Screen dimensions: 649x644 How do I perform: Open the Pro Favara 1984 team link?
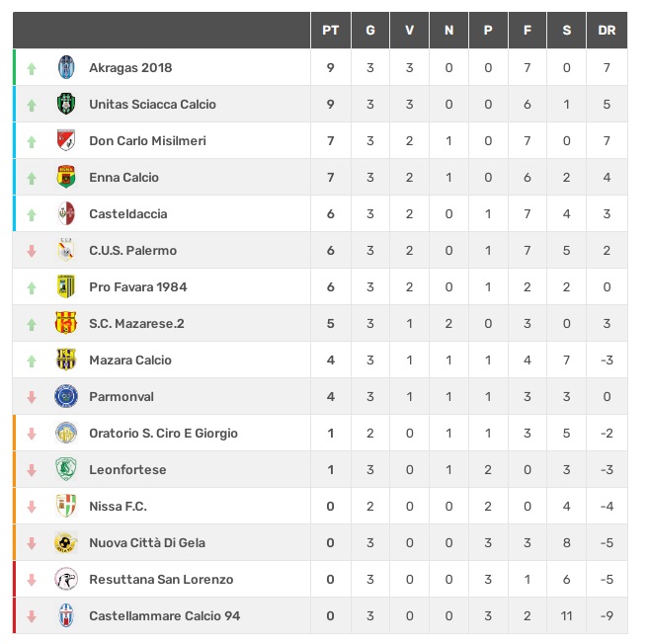coord(138,286)
